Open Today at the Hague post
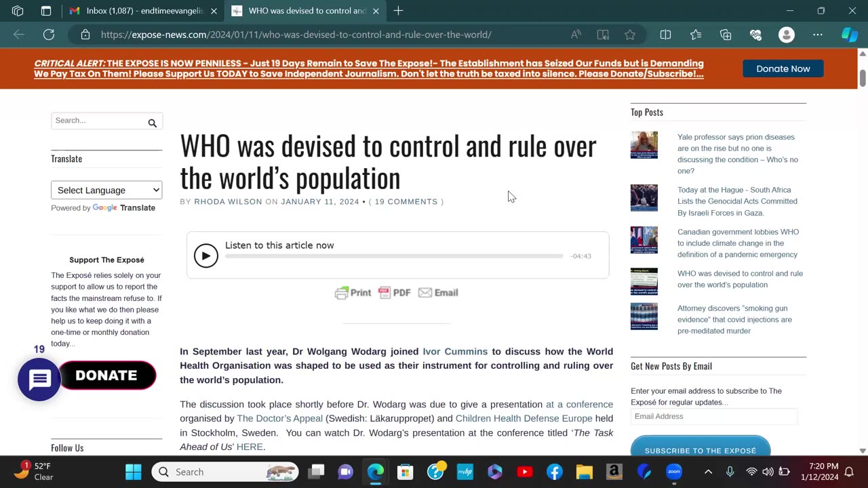 tap(737, 201)
